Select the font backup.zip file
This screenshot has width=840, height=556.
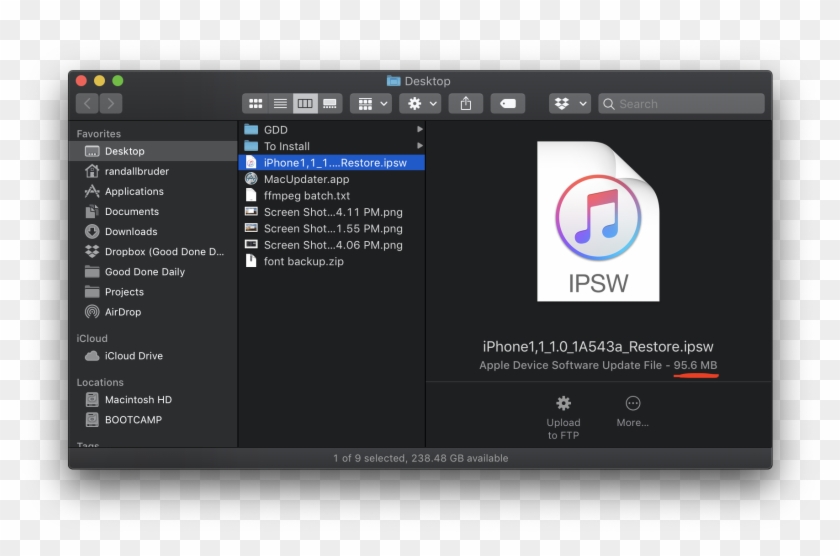[305, 261]
